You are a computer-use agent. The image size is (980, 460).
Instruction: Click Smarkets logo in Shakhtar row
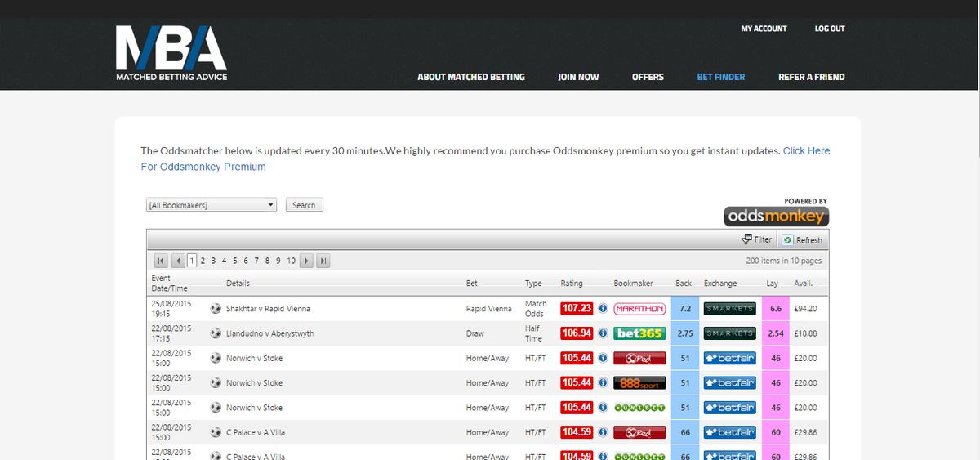(730, 309)
